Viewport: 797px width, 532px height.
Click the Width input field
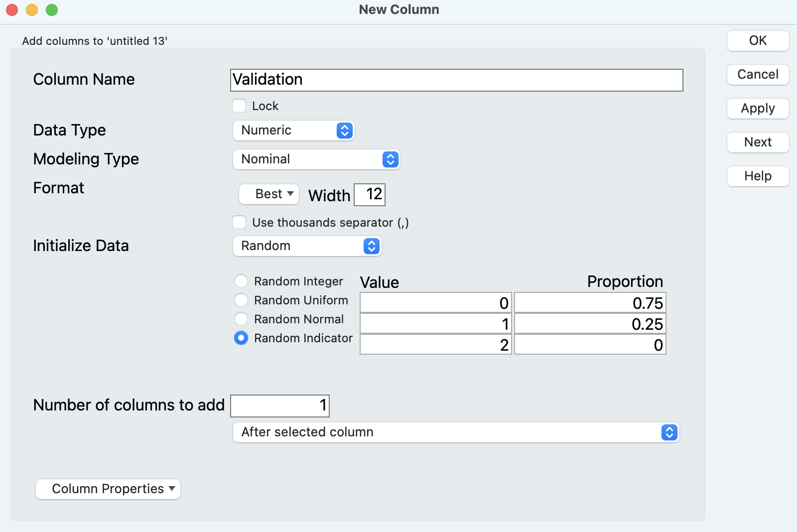point(370,194)
